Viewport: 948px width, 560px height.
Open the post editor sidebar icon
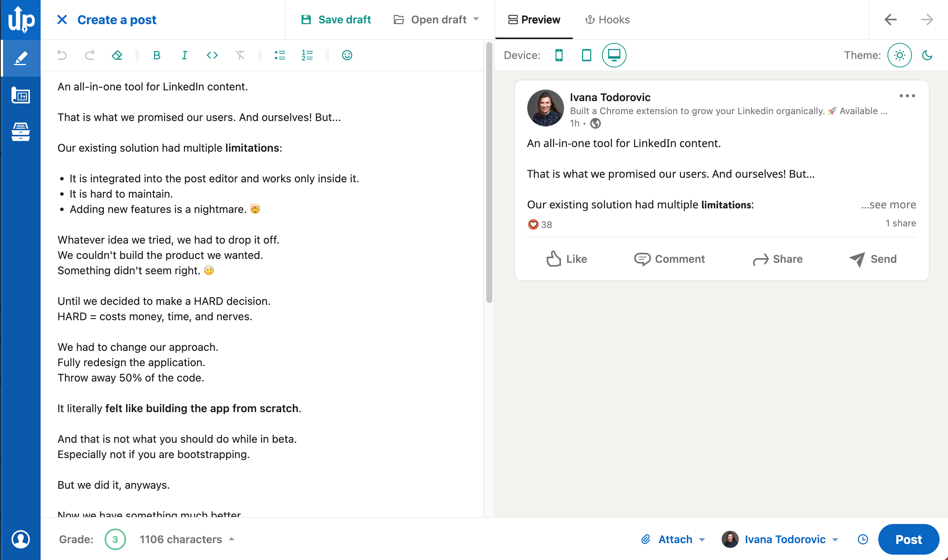(21, 58)
